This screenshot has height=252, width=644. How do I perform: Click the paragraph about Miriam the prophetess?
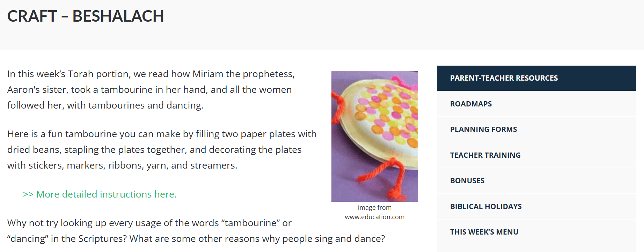[x=151, y=90]
